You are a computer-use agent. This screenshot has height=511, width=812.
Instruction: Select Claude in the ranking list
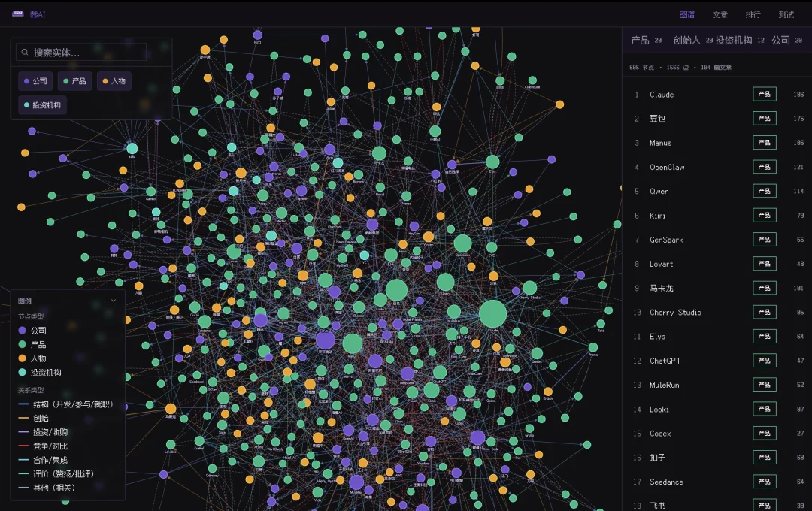click(x=717, y=94)
